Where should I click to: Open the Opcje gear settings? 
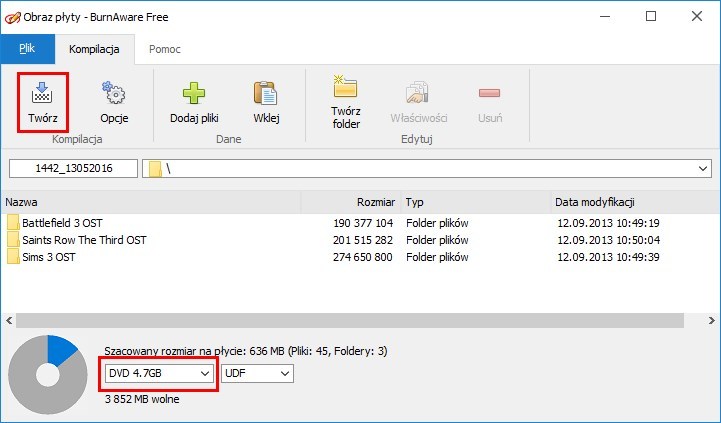114,92
